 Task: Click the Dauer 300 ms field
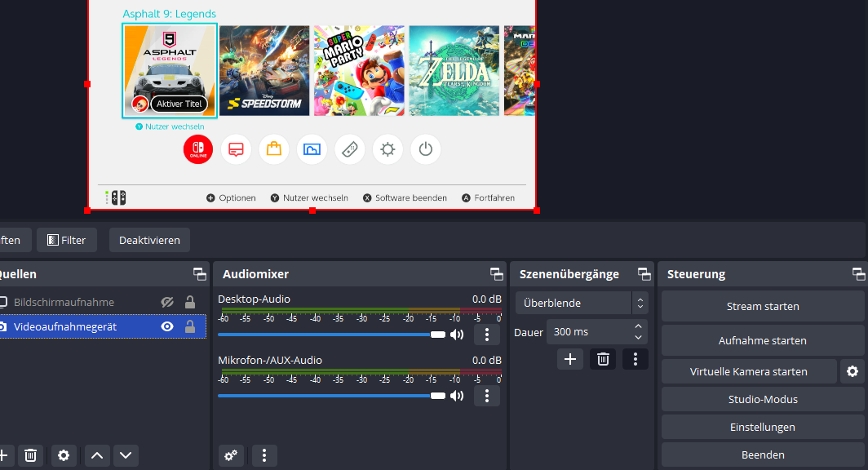point(590,331)
